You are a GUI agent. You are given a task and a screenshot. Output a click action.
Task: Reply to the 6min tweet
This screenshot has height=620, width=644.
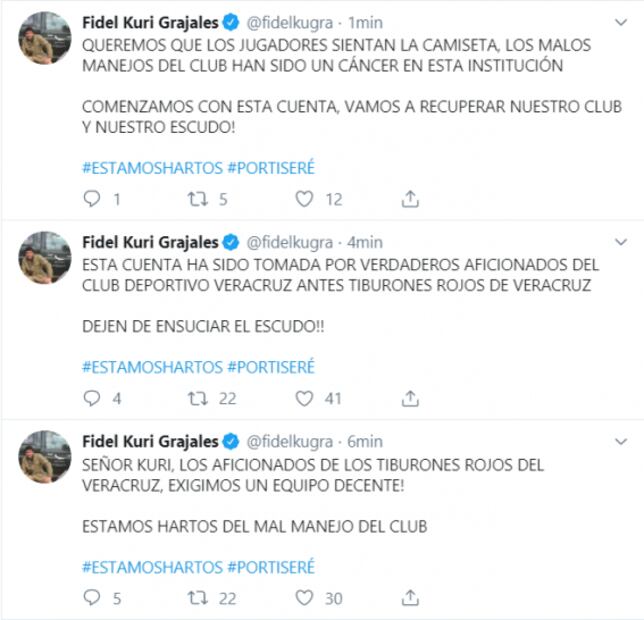92,598
